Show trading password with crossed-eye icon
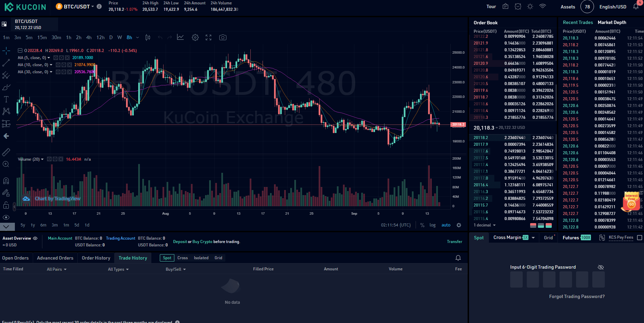Viewport: 644px width, 323px height. [600, 267]
